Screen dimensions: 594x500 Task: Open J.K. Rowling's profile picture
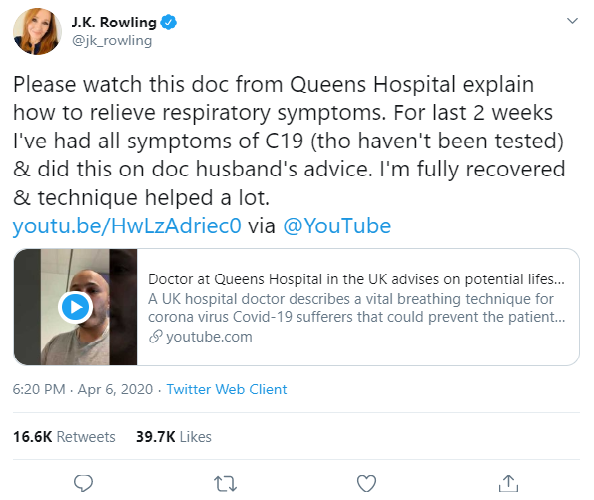coord(37,31)
